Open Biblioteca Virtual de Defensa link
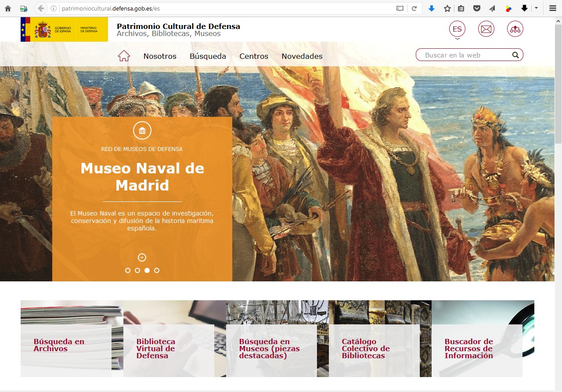 pyautogui.click(x=156, y=349)
